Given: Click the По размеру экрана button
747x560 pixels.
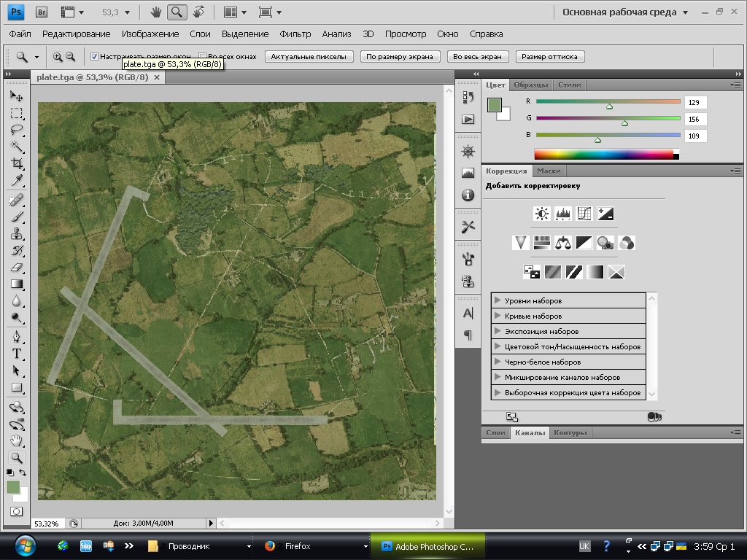Looking at the screenshot, I should pos(400,57).
